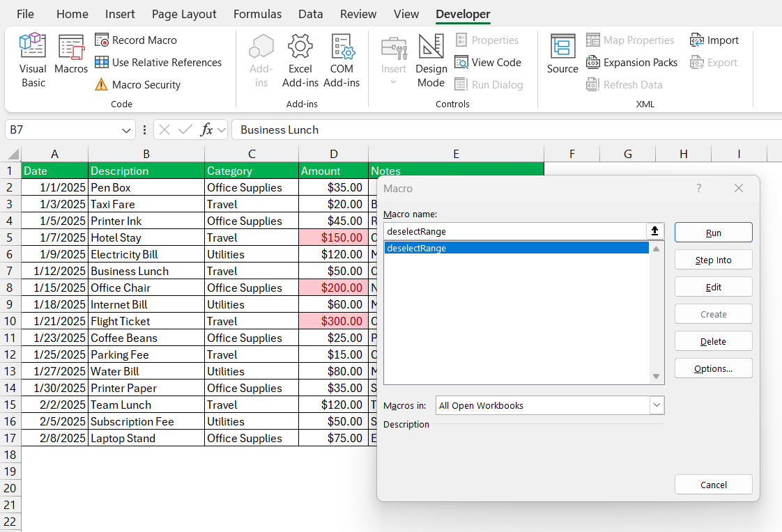This screenshot has height=532, width=782.
Task: Click macro list scroll-up arrow
Action: [x=657, y=249]
